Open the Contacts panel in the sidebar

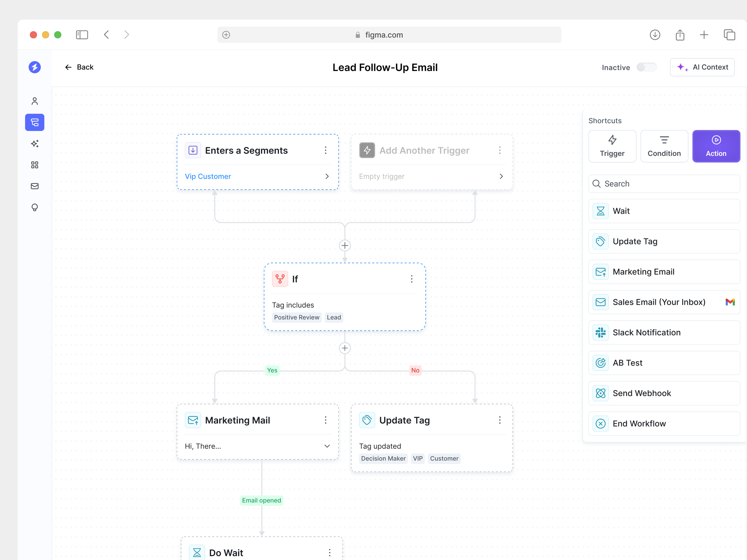[34, 101]
